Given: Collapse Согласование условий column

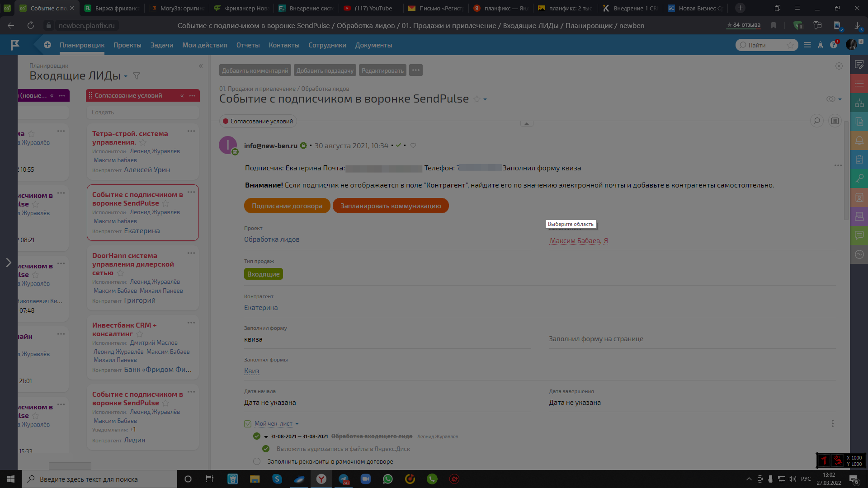Looking at the screenshot, I should click(182, 95).
